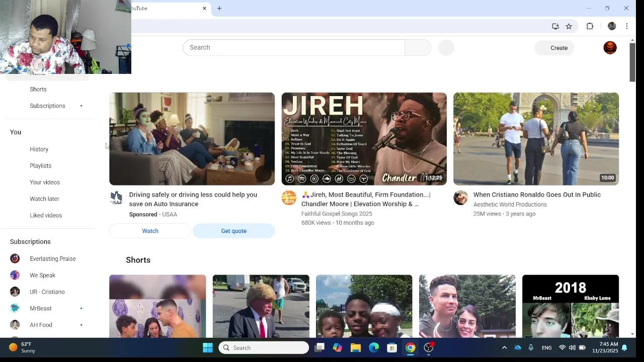This screenshot has height=362, width=644.
Task: Open a new browser tab
Action: coord(219,9)
